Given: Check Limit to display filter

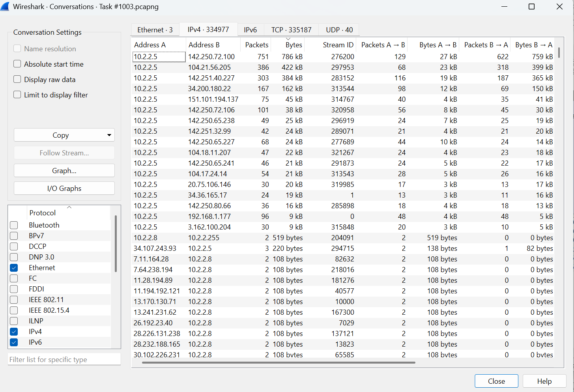Looking at the screenshot, I should 17,95.
